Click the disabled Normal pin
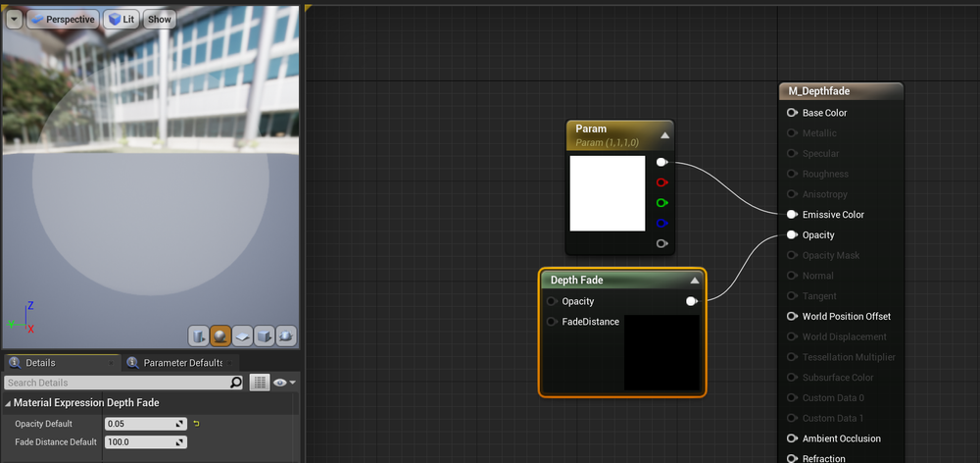This screenshot has width=980, height=463. (x=792, y=276)
